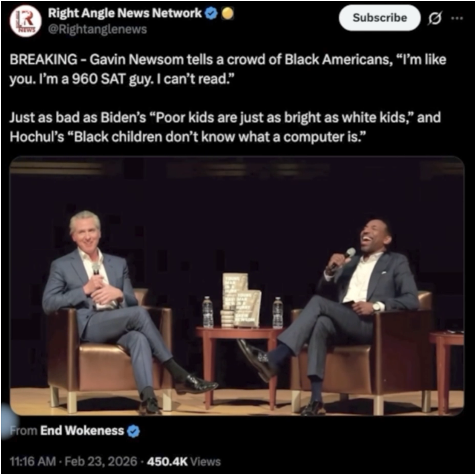Click the @Rightanglenews handle

coord(97,30)
